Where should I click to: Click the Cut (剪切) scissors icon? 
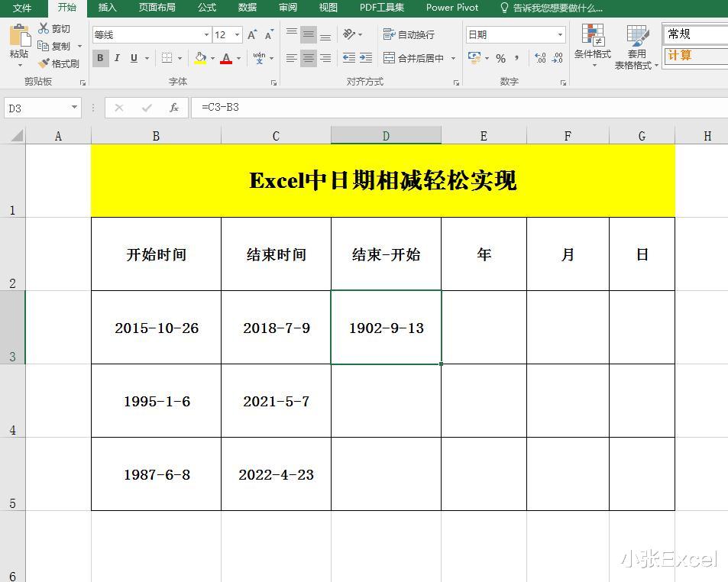click(44, 28)
